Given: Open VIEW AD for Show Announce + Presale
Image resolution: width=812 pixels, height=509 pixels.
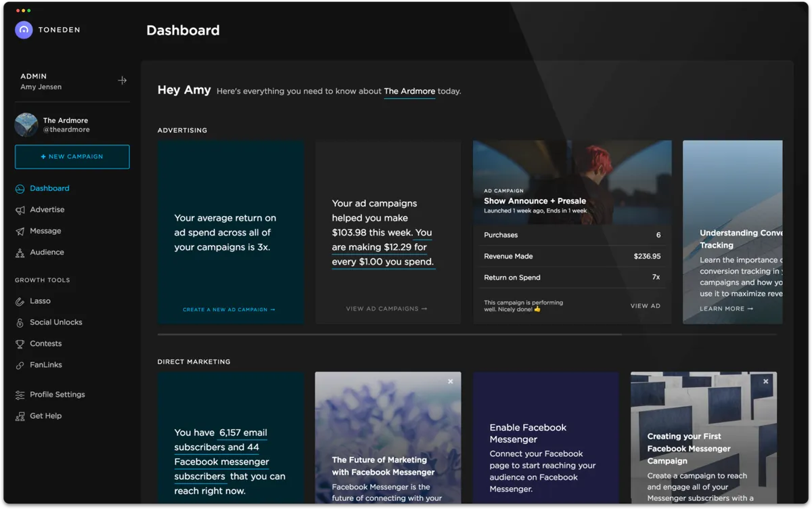Looking at the screenshot, I should [x=645, y=305].
